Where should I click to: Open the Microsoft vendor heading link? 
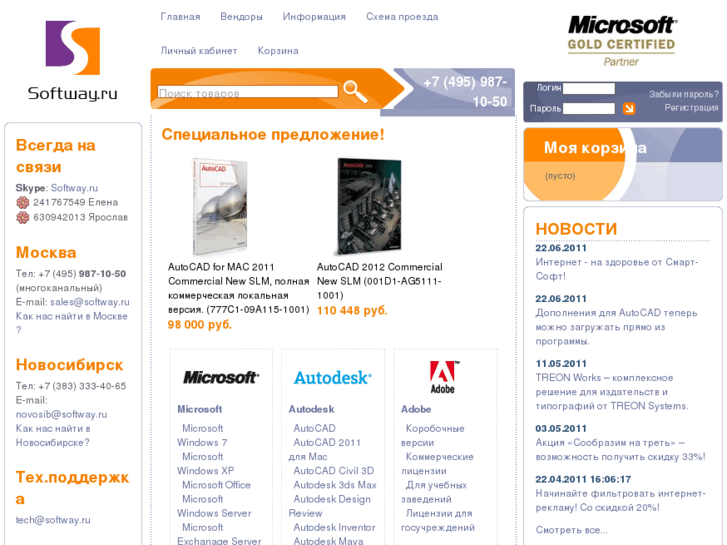[x=199, y=409]
